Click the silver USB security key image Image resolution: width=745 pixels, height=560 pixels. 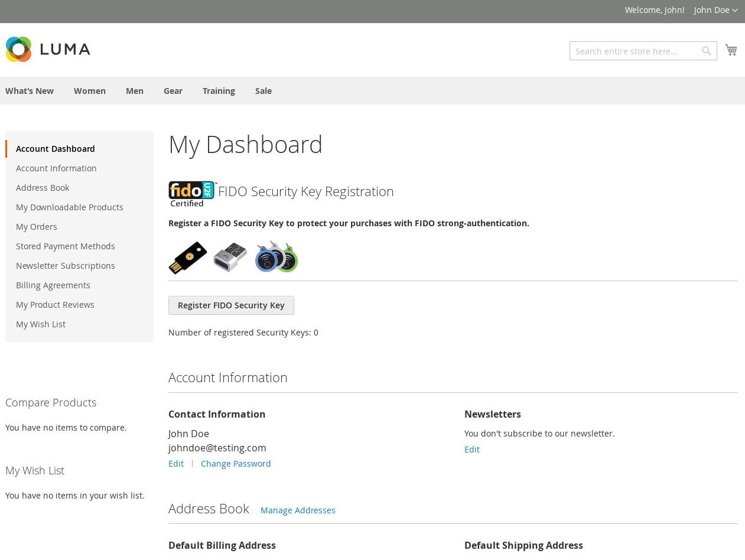tap(230, 257)
